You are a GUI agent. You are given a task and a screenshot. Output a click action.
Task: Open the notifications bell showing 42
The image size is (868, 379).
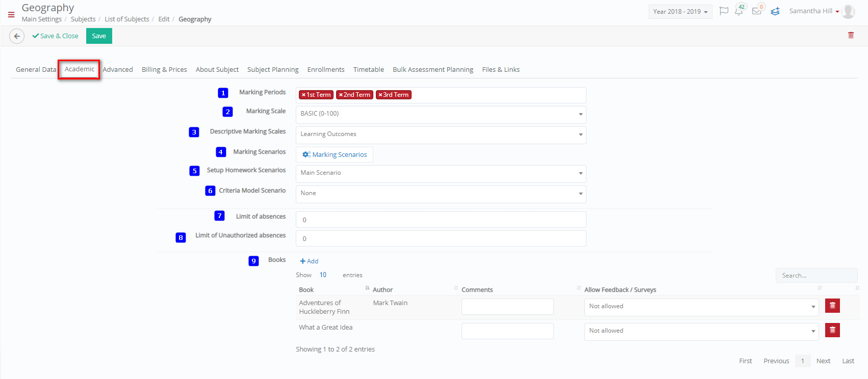tap(739, 11)
